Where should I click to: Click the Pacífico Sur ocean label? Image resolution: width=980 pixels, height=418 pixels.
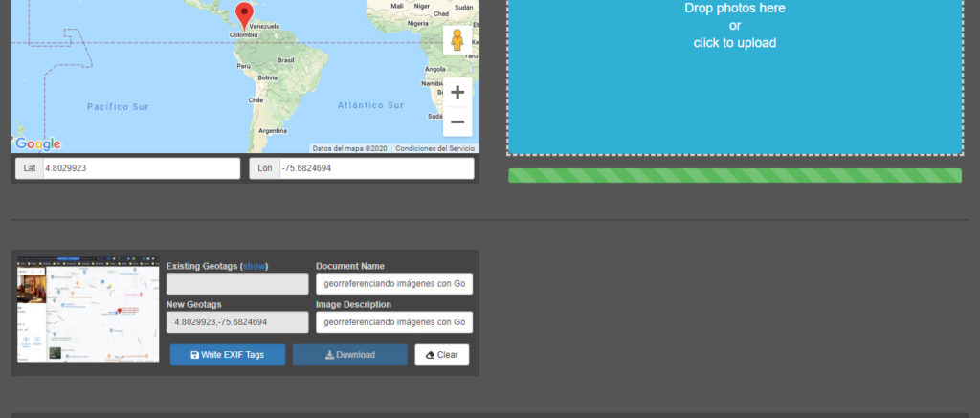coord(118,107)
